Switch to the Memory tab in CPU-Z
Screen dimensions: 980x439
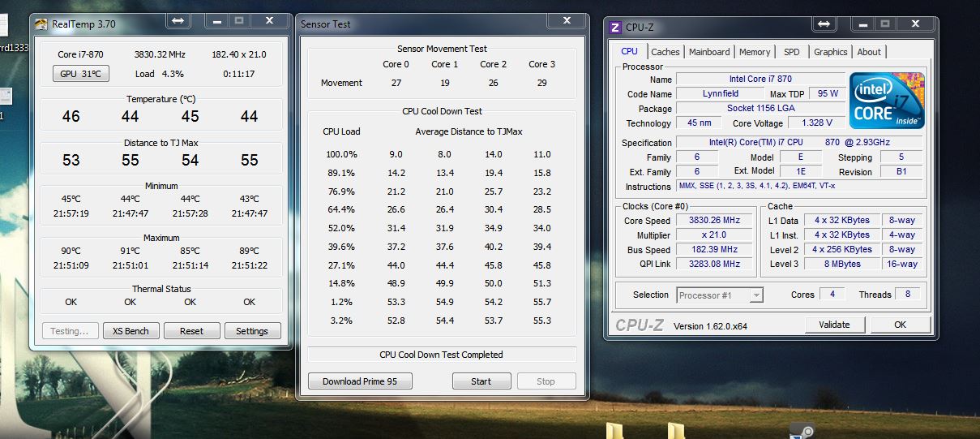point(755,52)
